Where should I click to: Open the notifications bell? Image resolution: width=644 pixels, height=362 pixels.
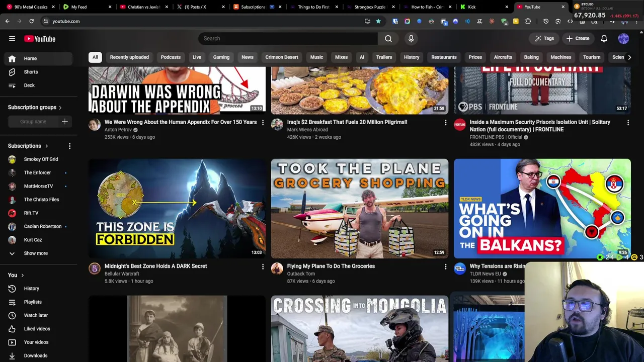(x=604, y=39)
